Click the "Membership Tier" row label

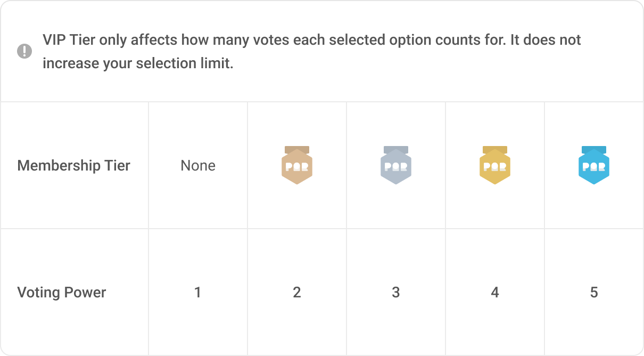(73, 166)
